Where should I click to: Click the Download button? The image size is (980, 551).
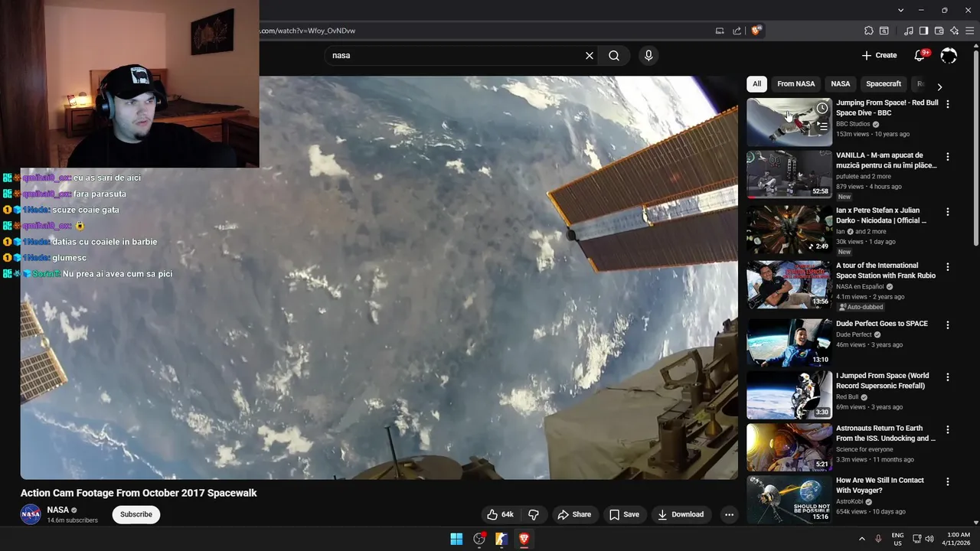tap(681, 514)
